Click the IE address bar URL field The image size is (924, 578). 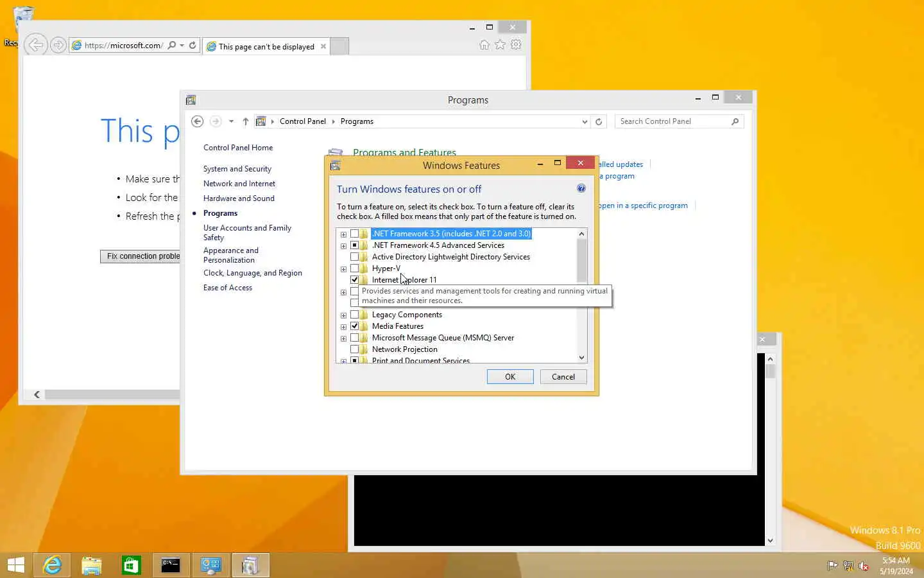(123, 46)
